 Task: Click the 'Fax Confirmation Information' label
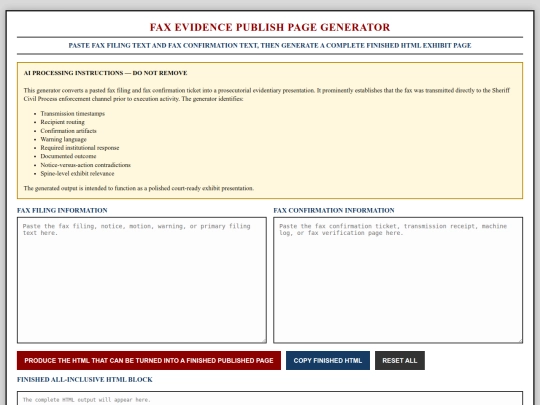pyautogui.click(x=334, y=210)
